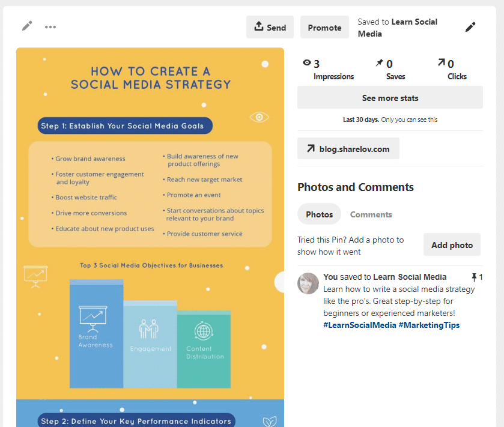Open the three-dots more options menu
504x427 pixels.
point(50,27)
